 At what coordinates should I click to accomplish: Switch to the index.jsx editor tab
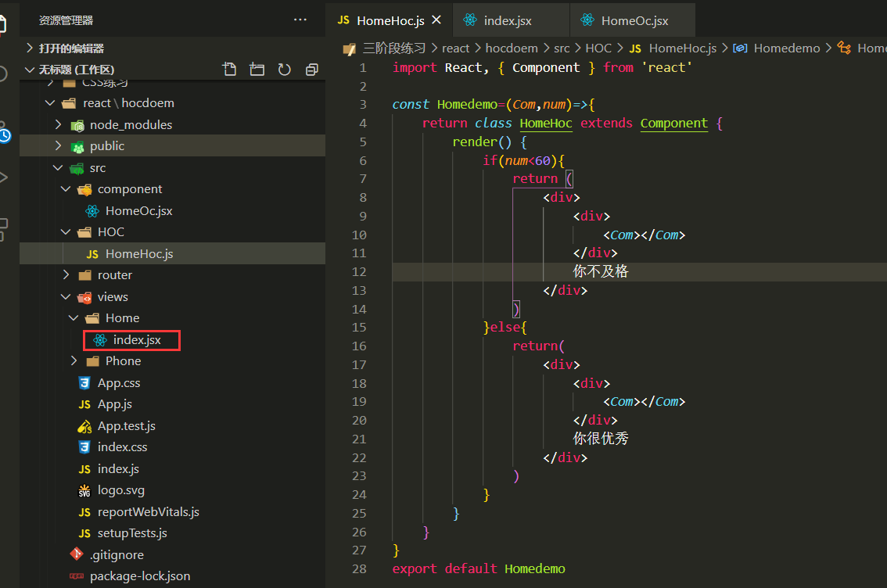(508, 21)
